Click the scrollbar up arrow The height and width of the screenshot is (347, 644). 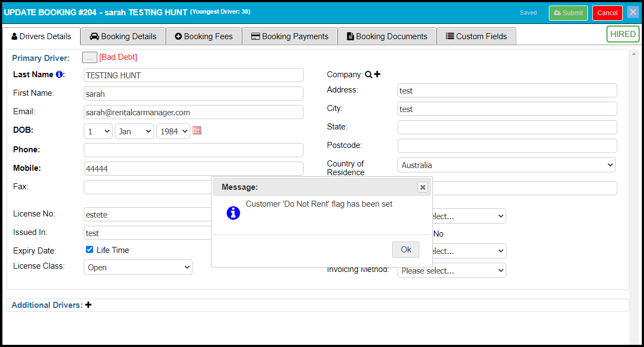(x=634, y=54)
